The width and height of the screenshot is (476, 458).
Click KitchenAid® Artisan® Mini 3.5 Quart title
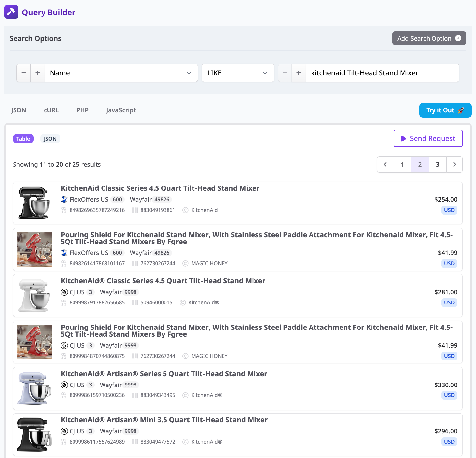pos(164,420)
